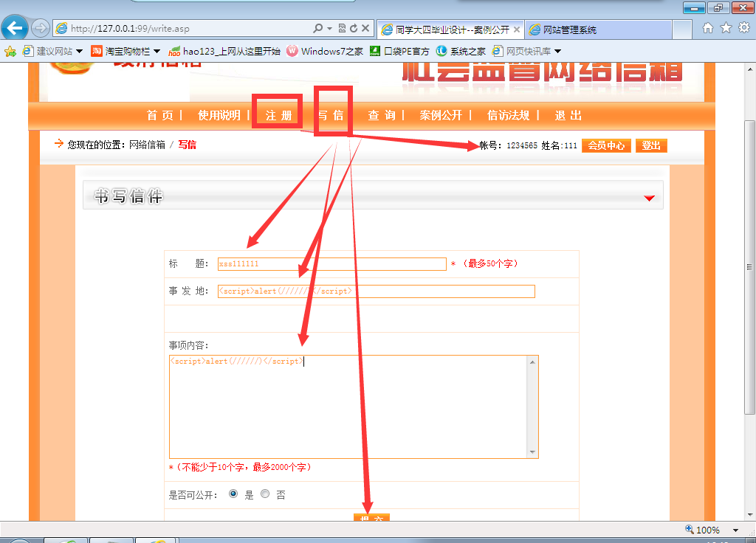Click the page vertical scrollbar thumb

click(750, 267)
